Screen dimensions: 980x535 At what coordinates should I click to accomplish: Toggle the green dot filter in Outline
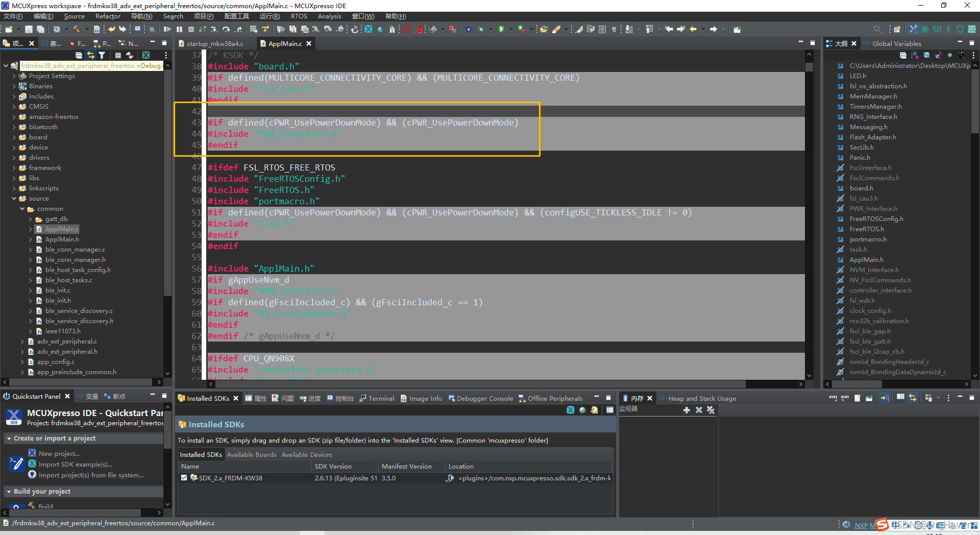pyautogui.click(x=950, y=55)
